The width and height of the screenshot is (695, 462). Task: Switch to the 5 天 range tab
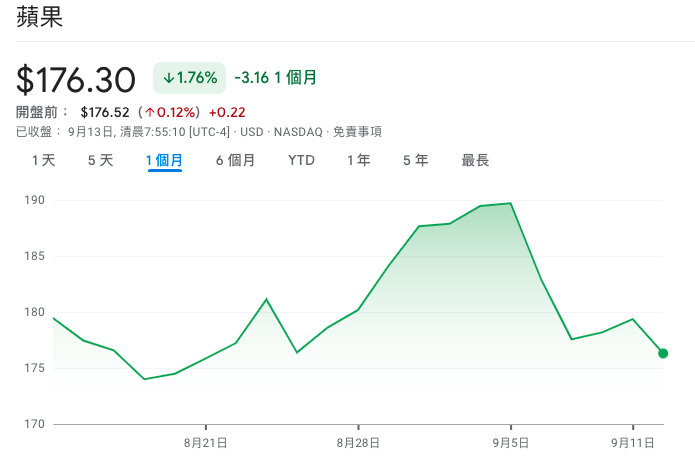click(x=101, y=160)
